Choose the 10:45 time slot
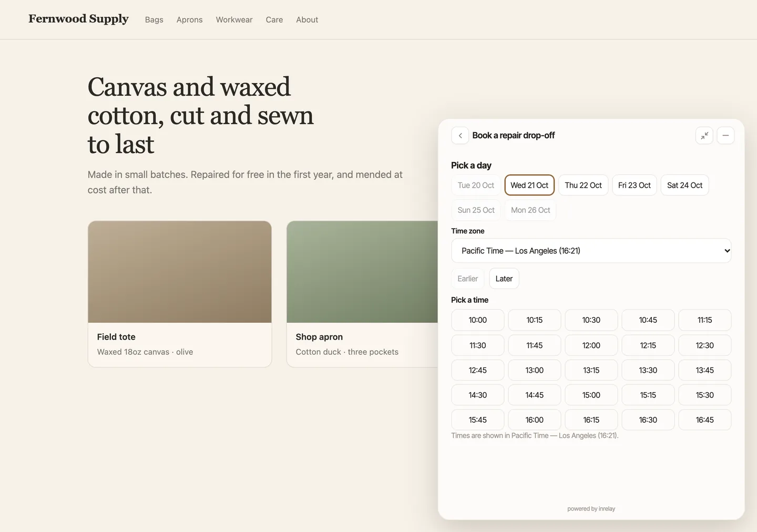This screenshot has width=757, height=532. click(x=648, y=320)
